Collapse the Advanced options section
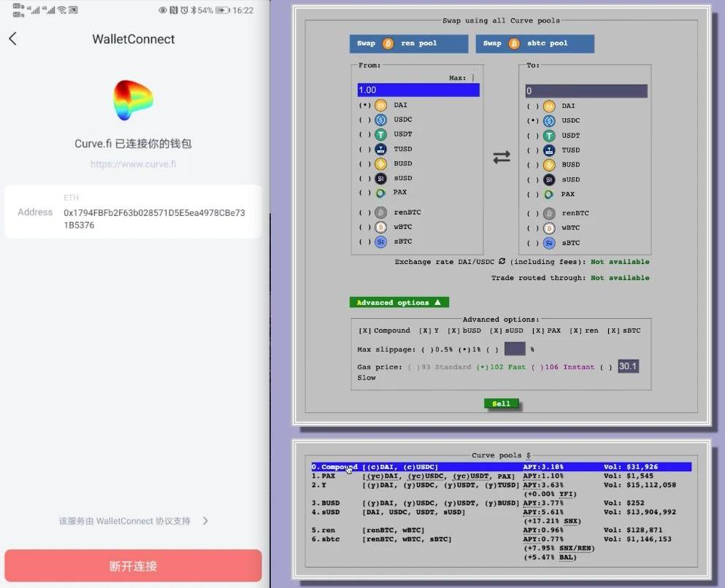The width and height of the screenshot is (725, 588). coord(399,302)
